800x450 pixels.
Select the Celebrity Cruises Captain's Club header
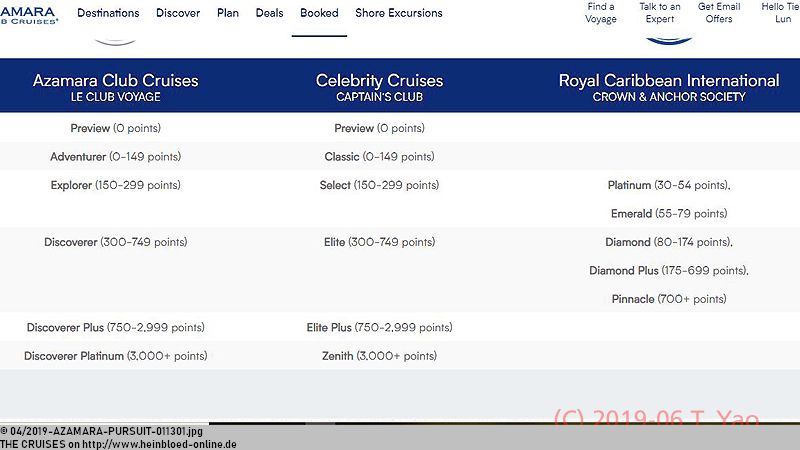point(379,87)
